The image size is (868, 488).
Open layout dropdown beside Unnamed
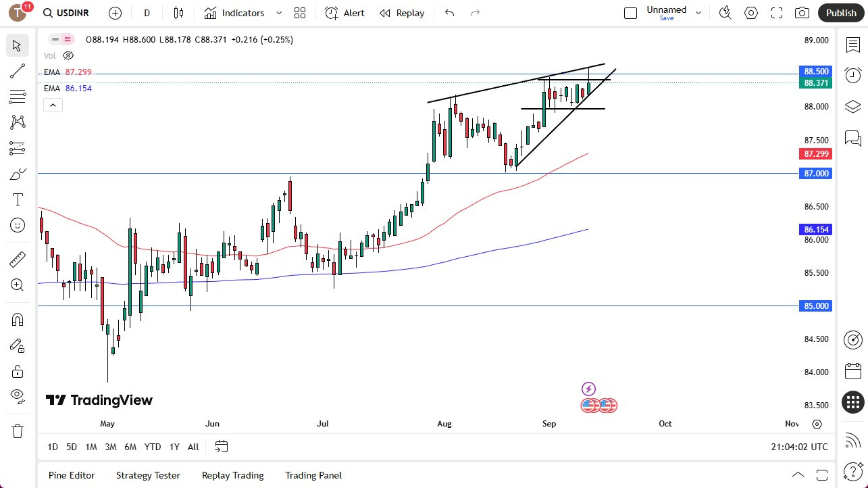[x=698, y=11]
